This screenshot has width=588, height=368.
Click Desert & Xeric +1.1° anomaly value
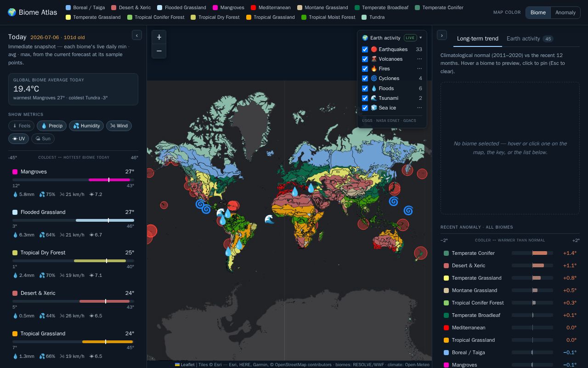(x=570, y=265)
